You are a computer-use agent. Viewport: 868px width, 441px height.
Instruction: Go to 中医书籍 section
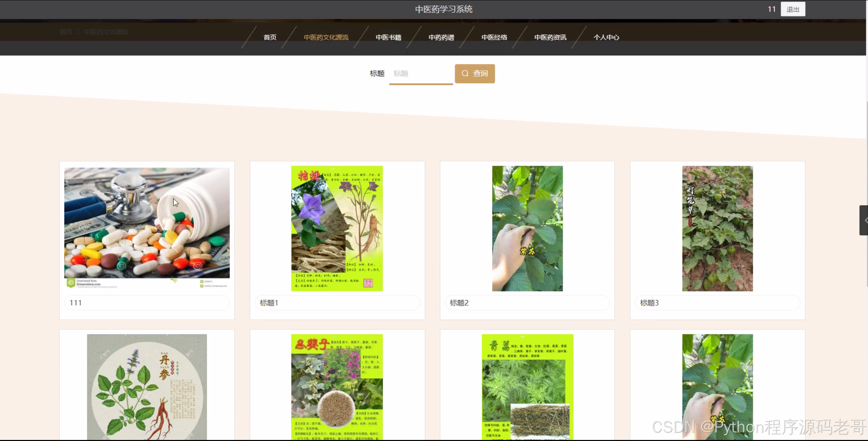388,37
